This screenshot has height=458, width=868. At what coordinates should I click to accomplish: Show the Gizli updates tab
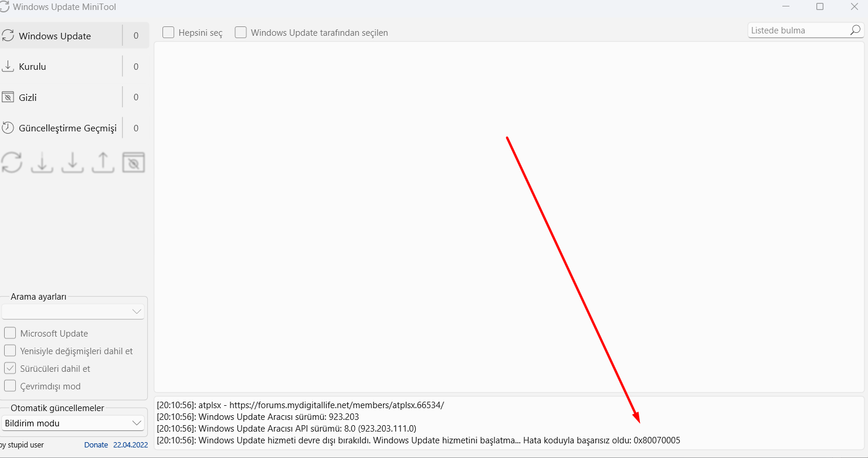click(74, 97)
